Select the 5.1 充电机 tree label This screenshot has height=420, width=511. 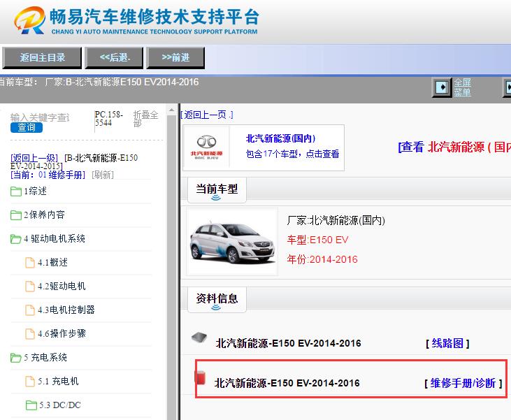tap(58, 382)
